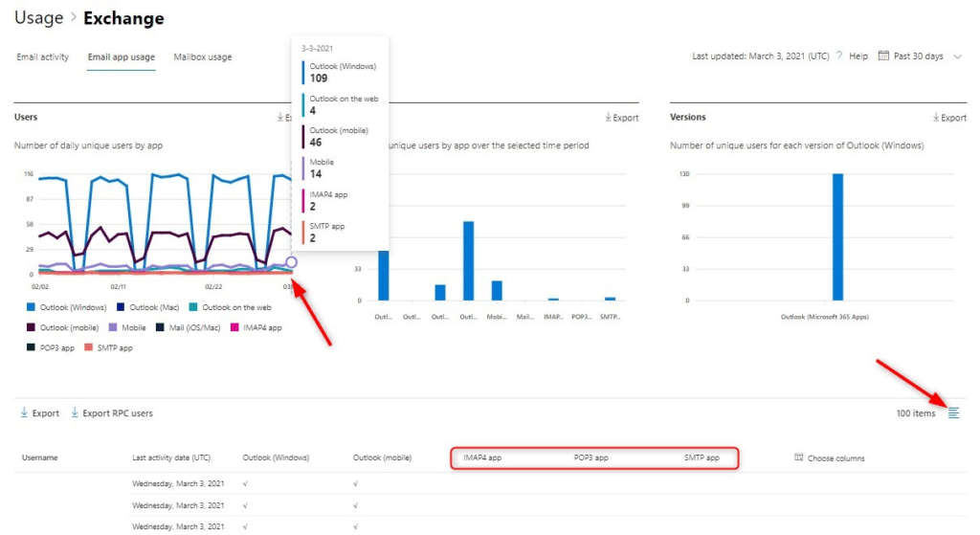The width and height of the screenshot is (980, 535).
Task: Toggle Outlook on the web legend swatch
Action: pyautogui.click(x=193, y=307)
